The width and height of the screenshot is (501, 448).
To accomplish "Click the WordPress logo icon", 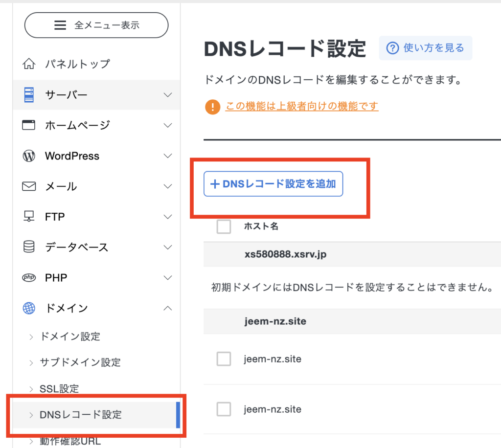I will click(x=29, y=156).
